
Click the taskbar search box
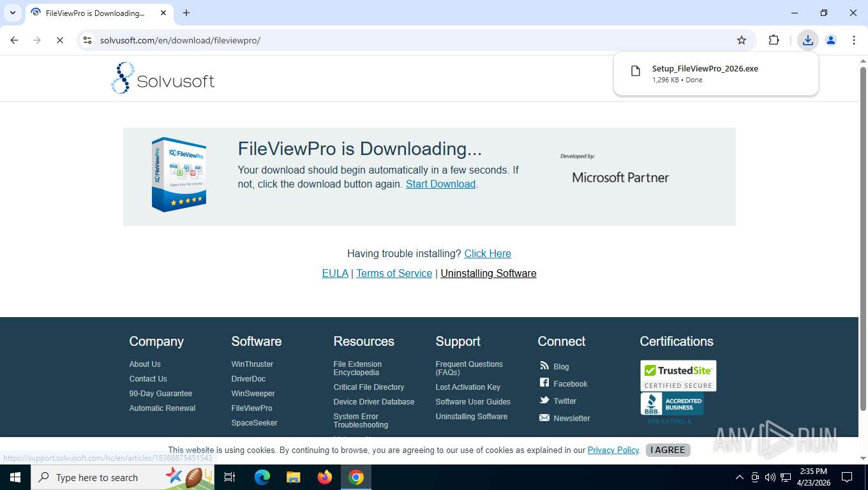click(122, 477)
